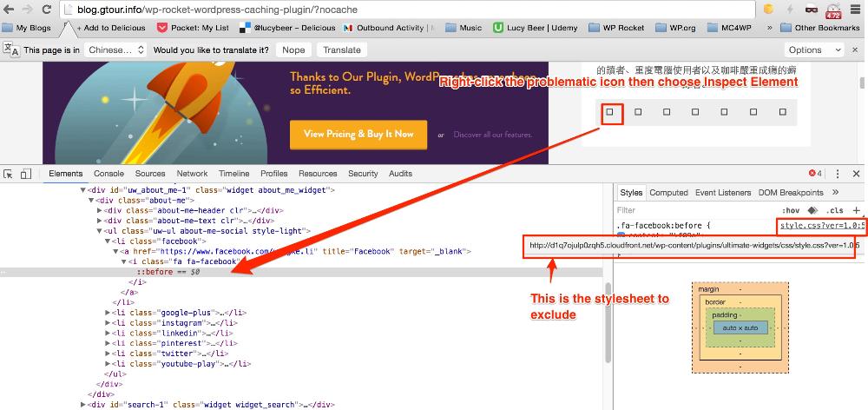Click the browser forward arrow
Viewport: 868px width, 410px height.
[27, 10]
